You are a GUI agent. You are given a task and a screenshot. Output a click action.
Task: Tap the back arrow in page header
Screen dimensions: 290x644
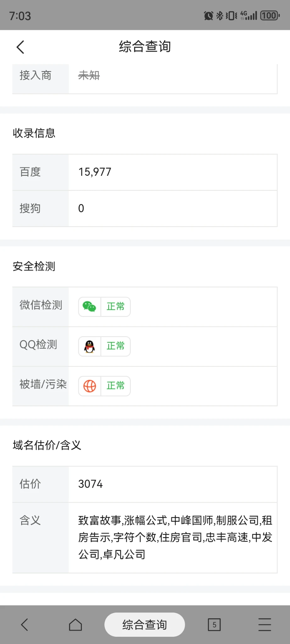(x=21, y=47)
